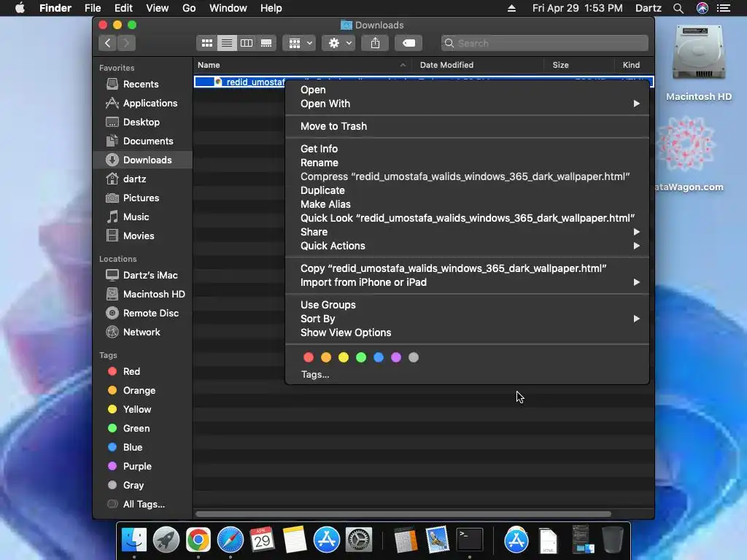
Task: Choose Duplicate from context menu
Action: tap(467, 190)
